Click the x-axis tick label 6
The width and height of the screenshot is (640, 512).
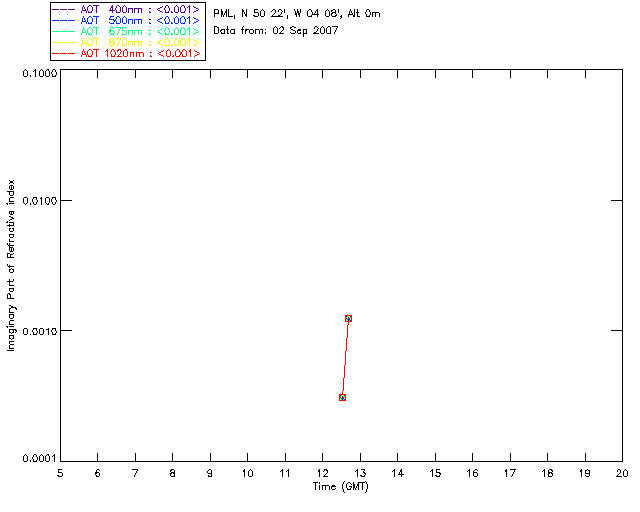98,473
